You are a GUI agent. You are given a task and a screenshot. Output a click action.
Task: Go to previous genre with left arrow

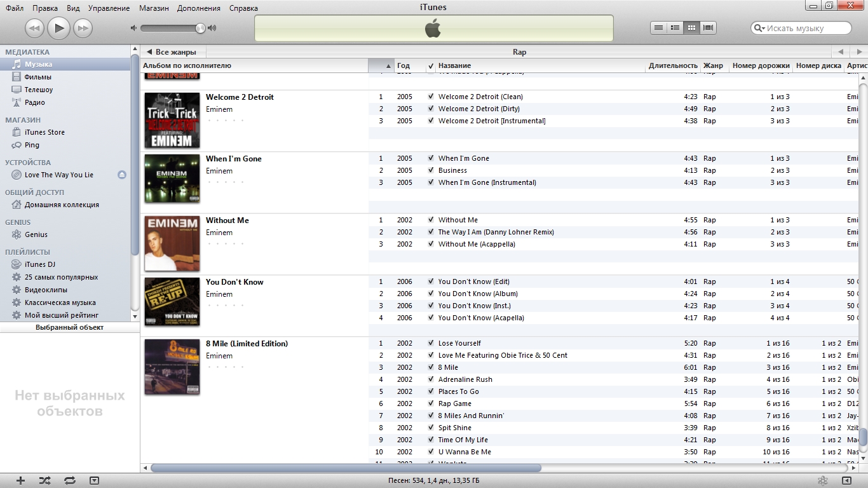(840, 52)
